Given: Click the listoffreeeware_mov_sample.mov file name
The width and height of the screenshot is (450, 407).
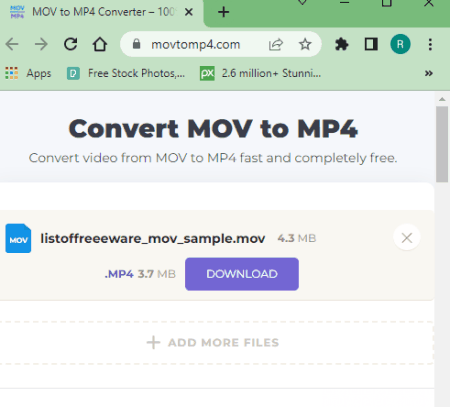Looking at the screenshot, I should (153, 239).
